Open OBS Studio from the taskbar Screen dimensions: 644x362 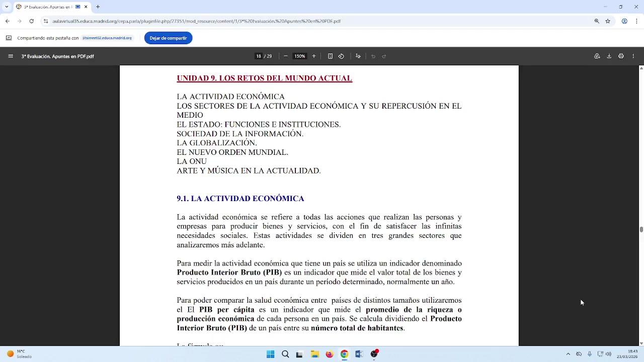point(374,354)
